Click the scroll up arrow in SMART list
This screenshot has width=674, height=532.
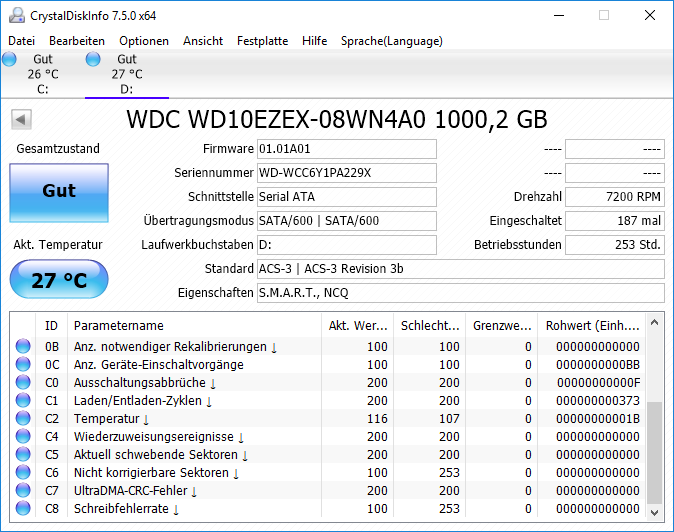coord(654,322)
